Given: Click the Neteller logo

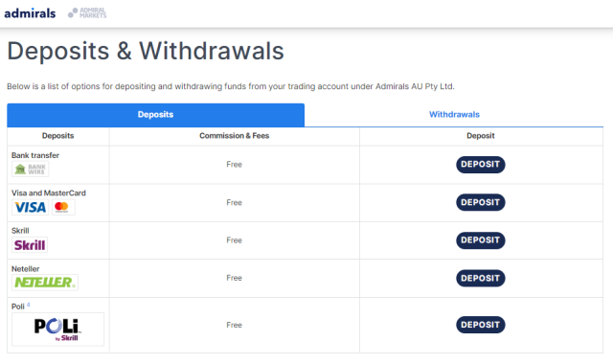Looking at the screenshot, I should (x=45, y=283).
